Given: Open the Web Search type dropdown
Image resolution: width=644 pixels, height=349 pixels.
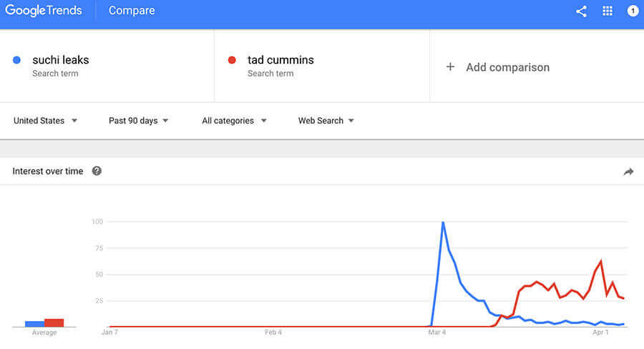Looking at the screenshot, I should (326, 121).
